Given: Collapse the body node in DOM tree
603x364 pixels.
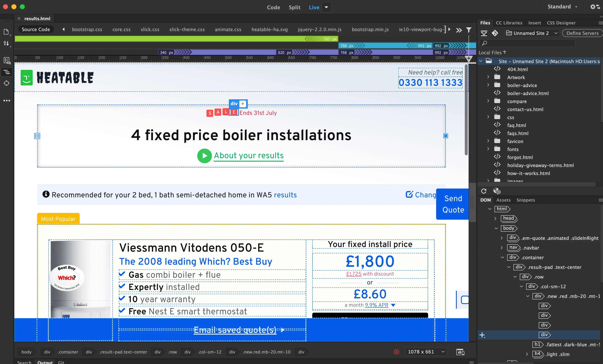Looking at the screenshot, I should (x=496, y=228).
